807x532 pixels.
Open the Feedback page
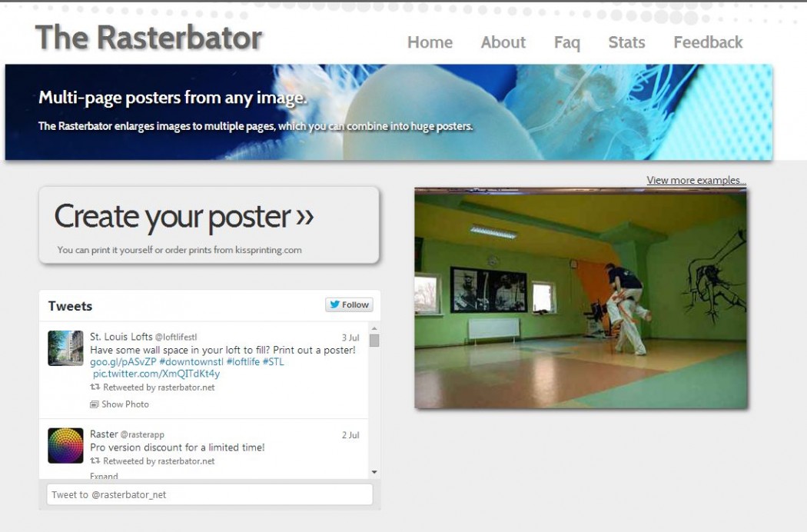click(708, 42)
